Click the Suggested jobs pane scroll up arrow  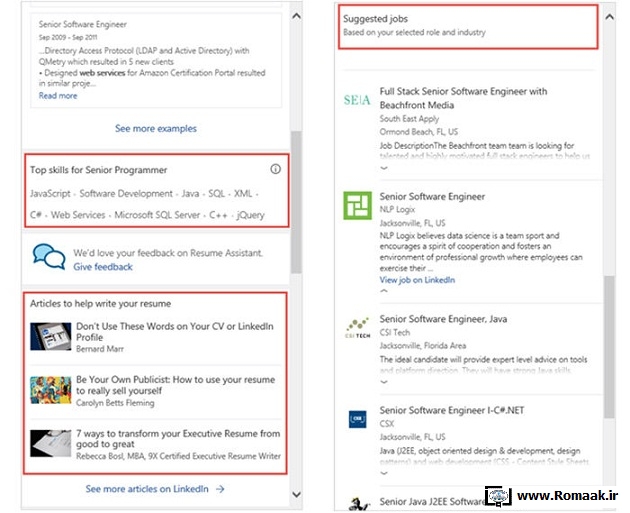(610, 17)
